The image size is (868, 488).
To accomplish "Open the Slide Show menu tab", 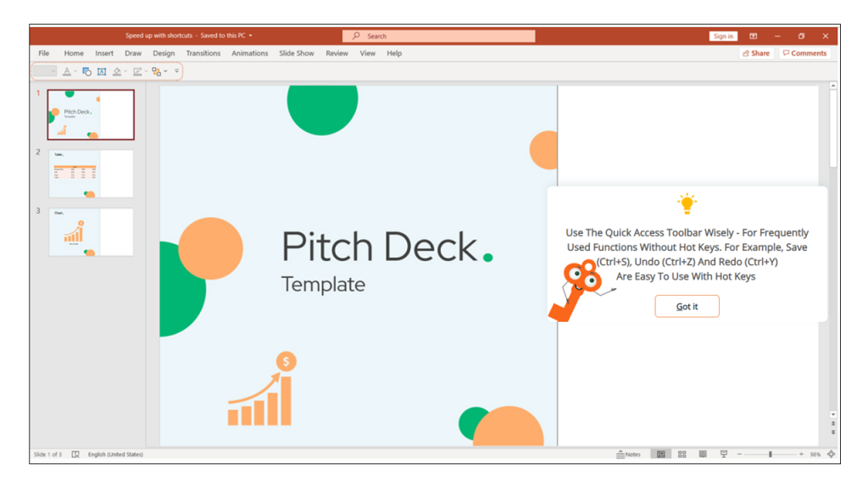I will tap(296, 53).
